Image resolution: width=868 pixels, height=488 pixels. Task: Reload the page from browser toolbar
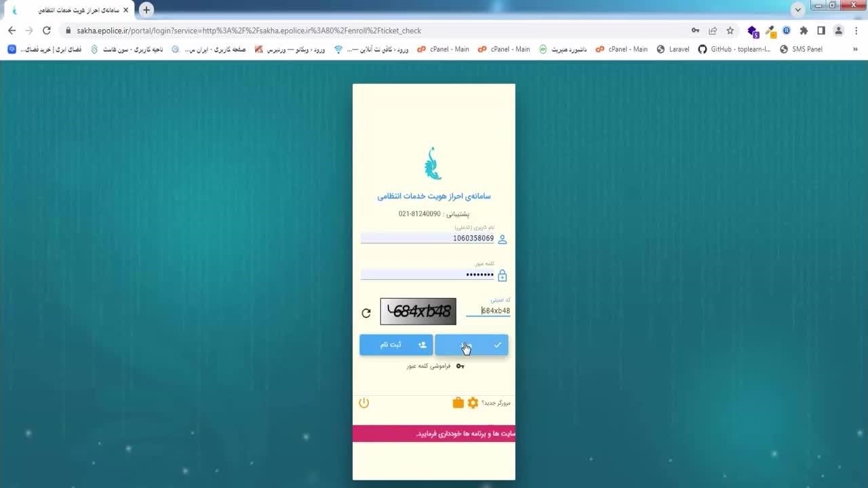click(x=47, y=30)
